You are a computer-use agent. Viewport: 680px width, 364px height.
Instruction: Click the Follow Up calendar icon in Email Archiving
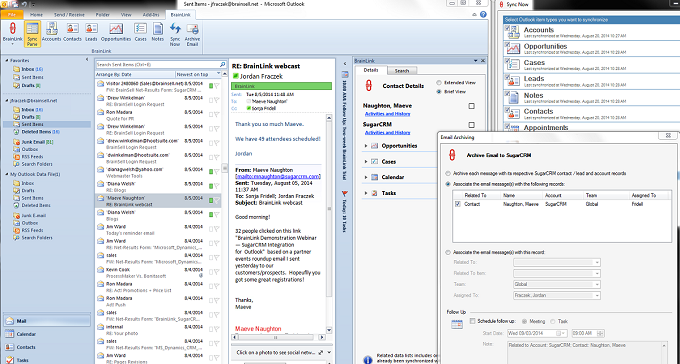click(x=457, y=324)
